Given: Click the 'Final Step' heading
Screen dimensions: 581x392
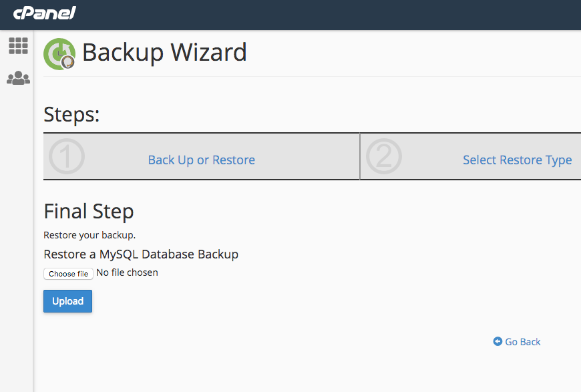Looking at the screenshot, I should 89,212.
